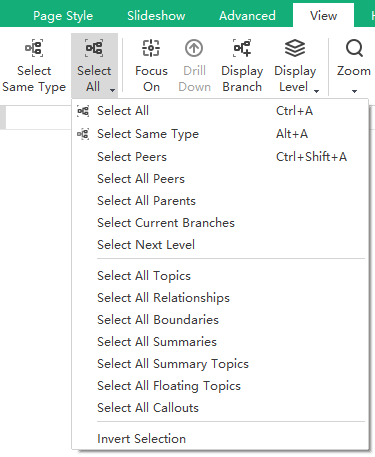The height and width of the screenshot is (457, 375).
Task: Switch to the Slideshow tab
Action: [156, 16]
